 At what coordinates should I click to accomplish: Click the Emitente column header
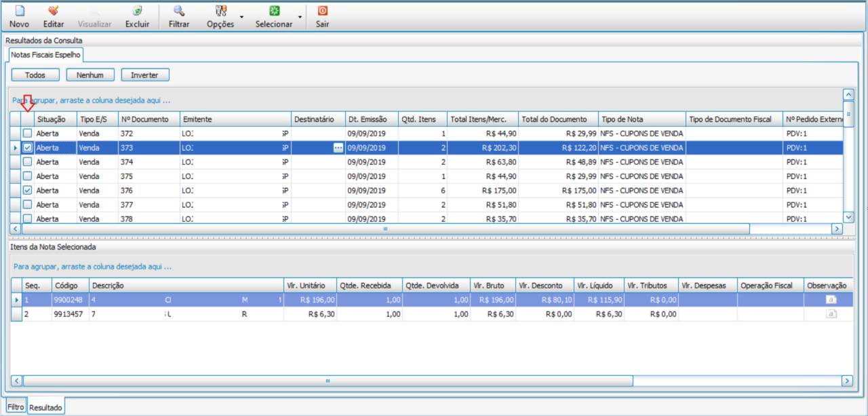[x=236, y=119]
